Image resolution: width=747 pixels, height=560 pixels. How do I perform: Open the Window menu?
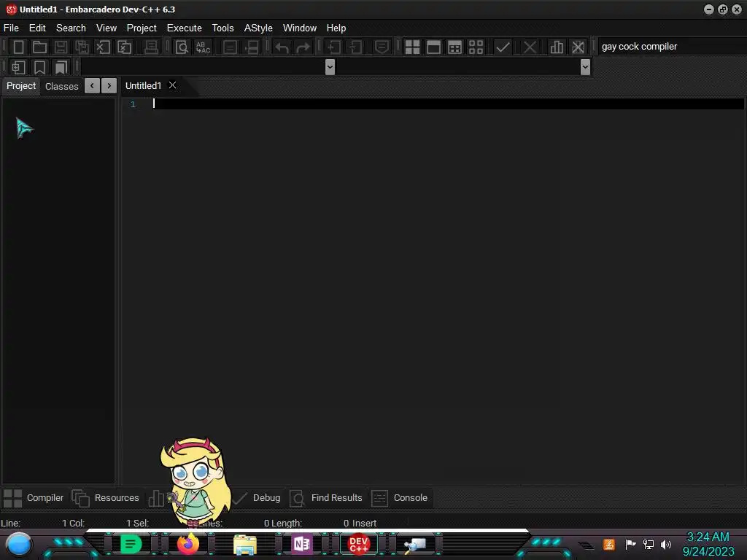pyautogui.click(x=300, y=28)
